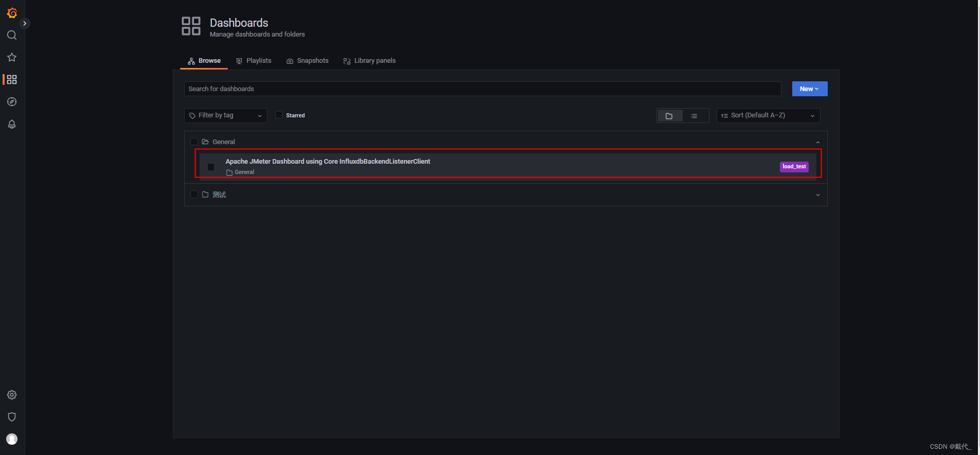Open the Configuration gear icon in sidebar

[12, 395]
